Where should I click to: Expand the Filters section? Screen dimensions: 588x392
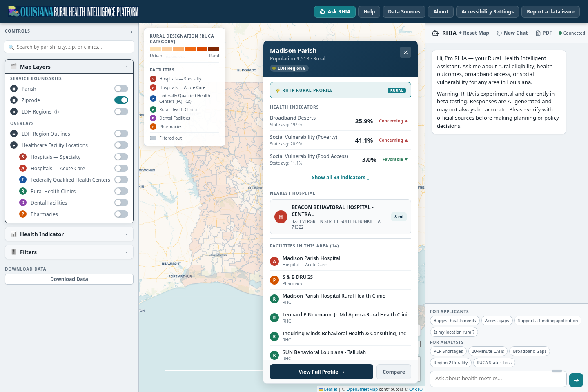(x=69, y=252)
